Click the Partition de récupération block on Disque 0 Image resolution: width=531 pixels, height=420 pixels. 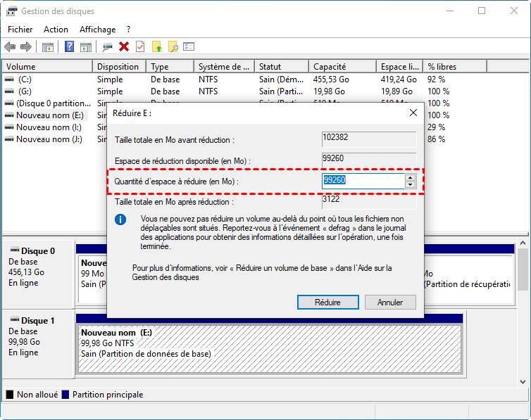[468, 279]
